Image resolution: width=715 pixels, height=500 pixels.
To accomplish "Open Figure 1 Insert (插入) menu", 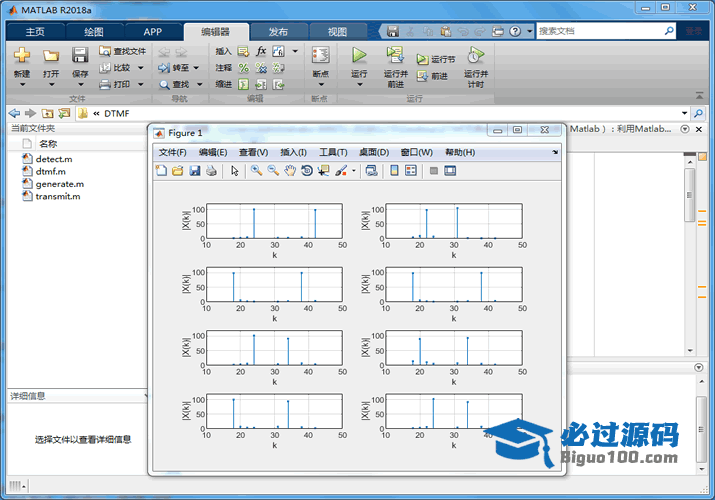I will (293, 152).
